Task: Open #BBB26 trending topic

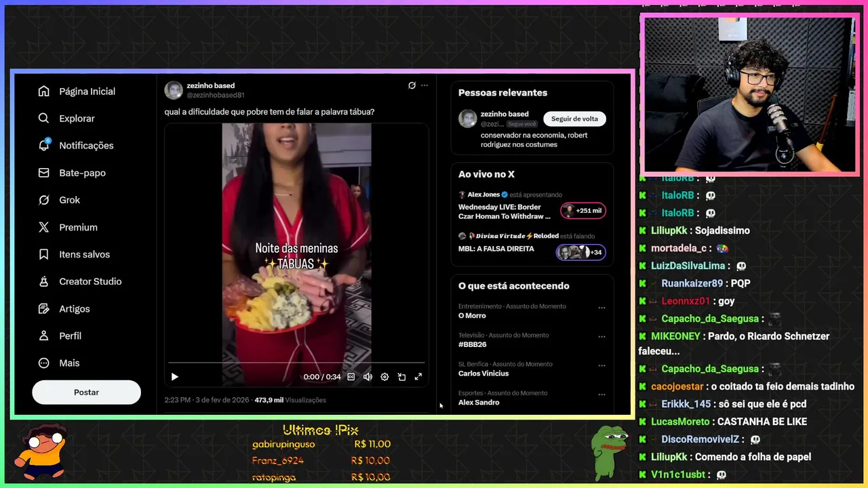Action: (x=473, y=345)
